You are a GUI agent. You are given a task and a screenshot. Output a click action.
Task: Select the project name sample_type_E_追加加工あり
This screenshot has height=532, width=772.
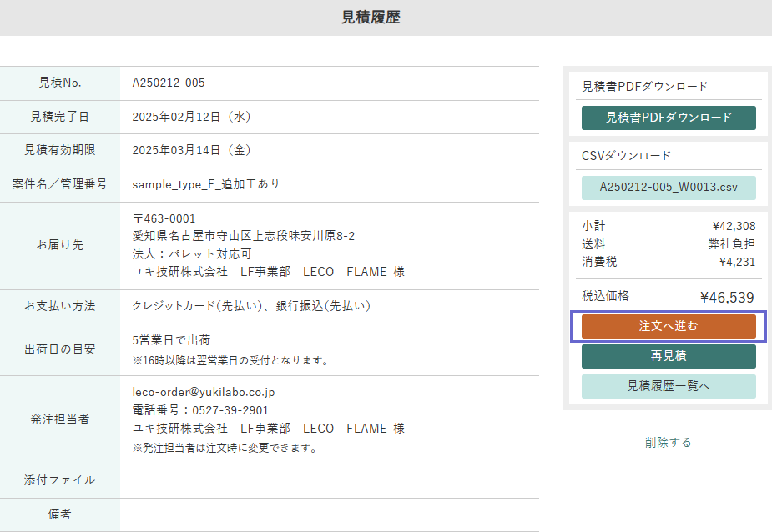(214, 184)
